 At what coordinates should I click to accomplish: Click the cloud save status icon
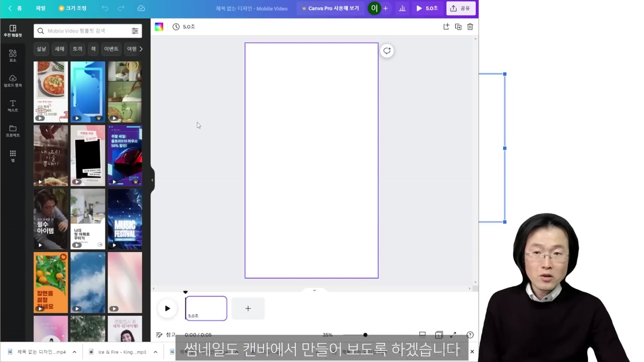point(141,8)
